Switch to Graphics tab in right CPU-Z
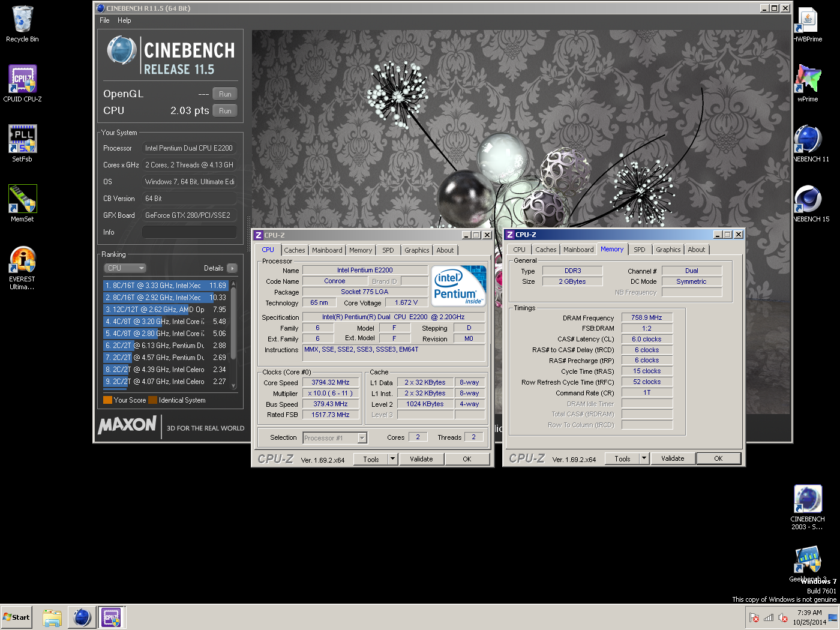The image size is (840, 630). [x=668, y=250]
